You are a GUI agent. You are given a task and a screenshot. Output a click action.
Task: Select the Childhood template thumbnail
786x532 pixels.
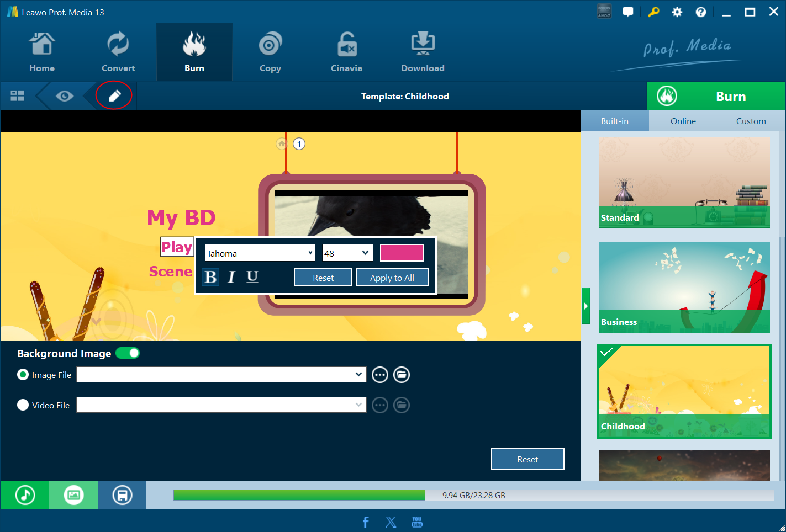(684, 392)
